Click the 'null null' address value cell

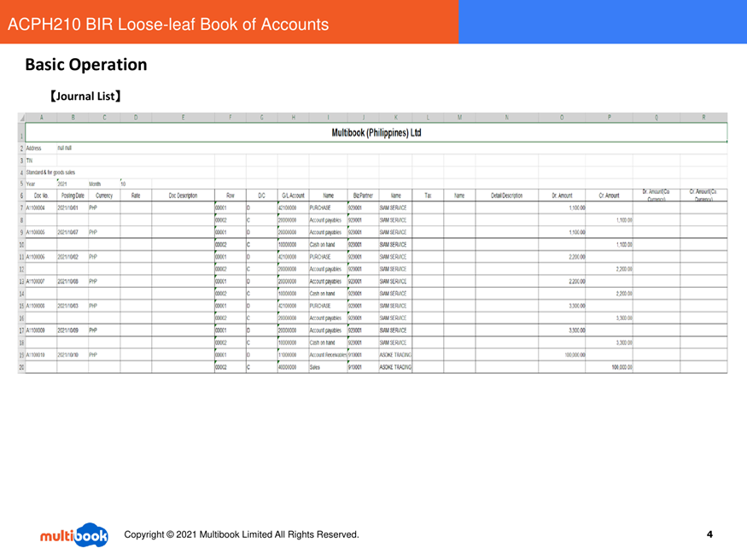pyautogui.click(x=64, y=148)
